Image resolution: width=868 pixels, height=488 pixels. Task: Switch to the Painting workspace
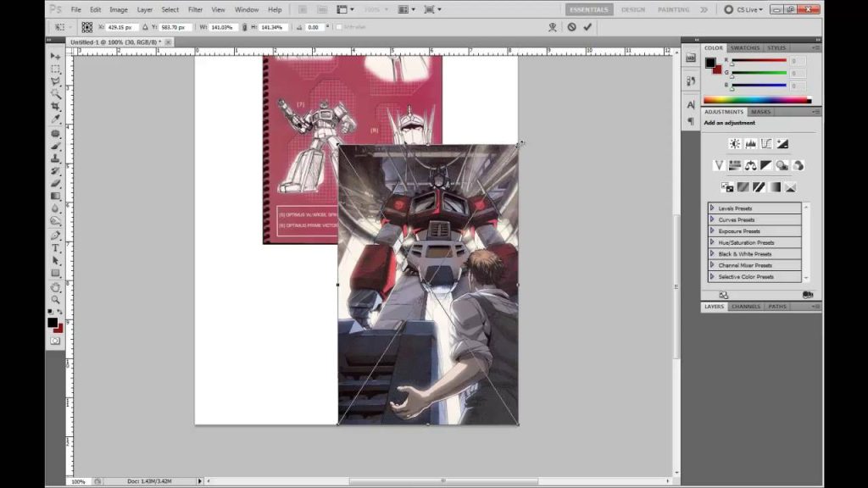[674, 9]
